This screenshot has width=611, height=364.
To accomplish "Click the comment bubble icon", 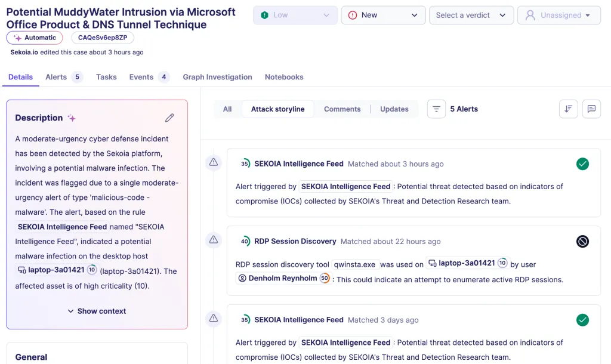I will coord(591,109).
